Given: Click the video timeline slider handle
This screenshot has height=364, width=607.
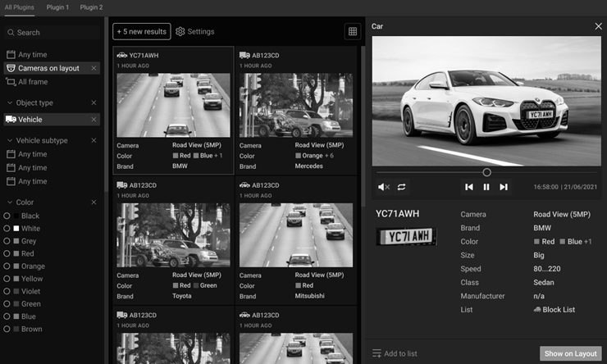Looking at the screenshot, I should point(486,172).
